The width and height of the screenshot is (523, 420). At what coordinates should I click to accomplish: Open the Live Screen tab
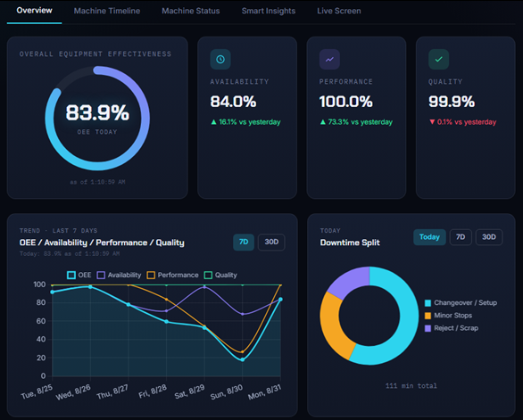click(339, 11)
